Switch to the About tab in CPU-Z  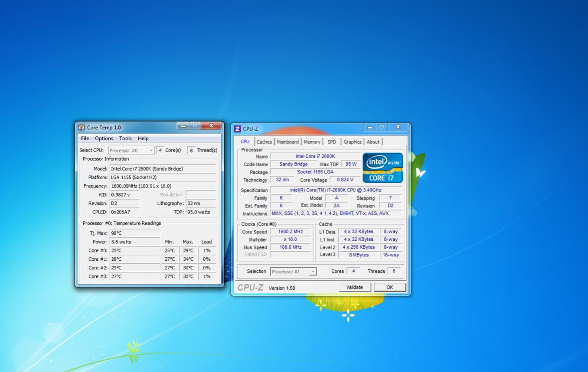[x=373, y=142]
